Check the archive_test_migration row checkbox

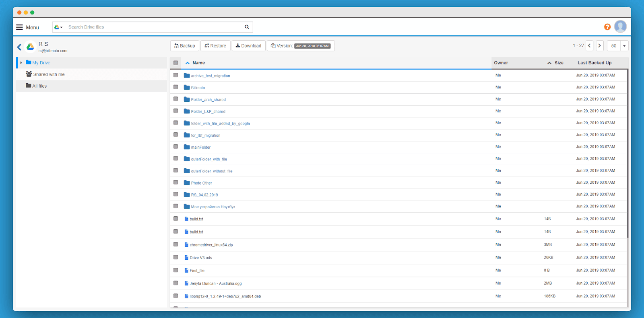click(x=175, y=75)
